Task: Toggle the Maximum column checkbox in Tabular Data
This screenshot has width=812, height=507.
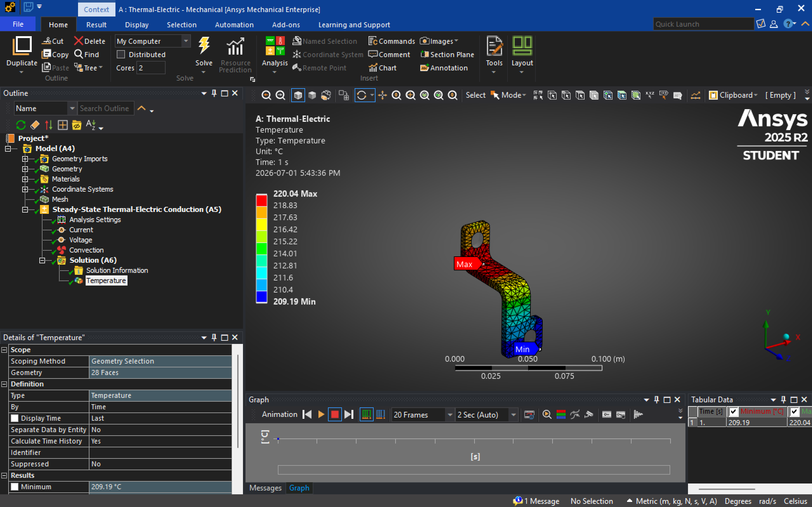Action: click(794, 412)
